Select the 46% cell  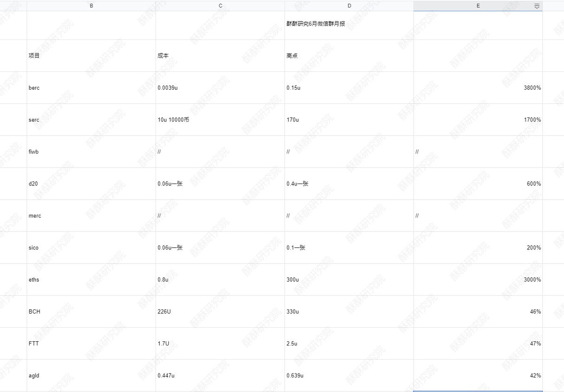click(478, 311)
